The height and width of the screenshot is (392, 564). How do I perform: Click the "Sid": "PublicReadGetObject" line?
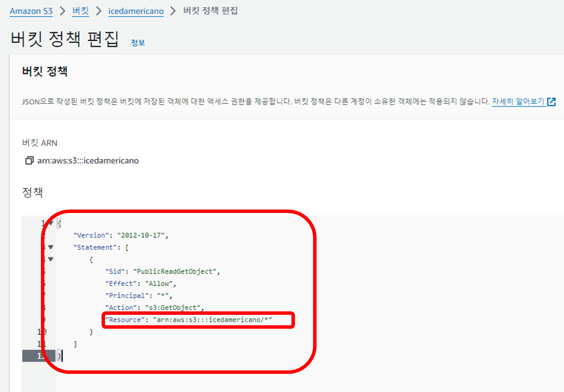point(163,272)
